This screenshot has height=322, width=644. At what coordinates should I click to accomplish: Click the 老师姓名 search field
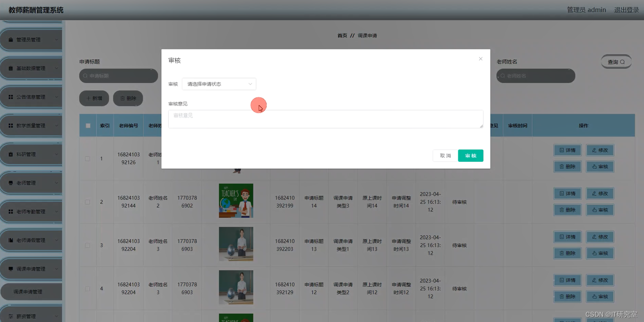click(536, 76)
